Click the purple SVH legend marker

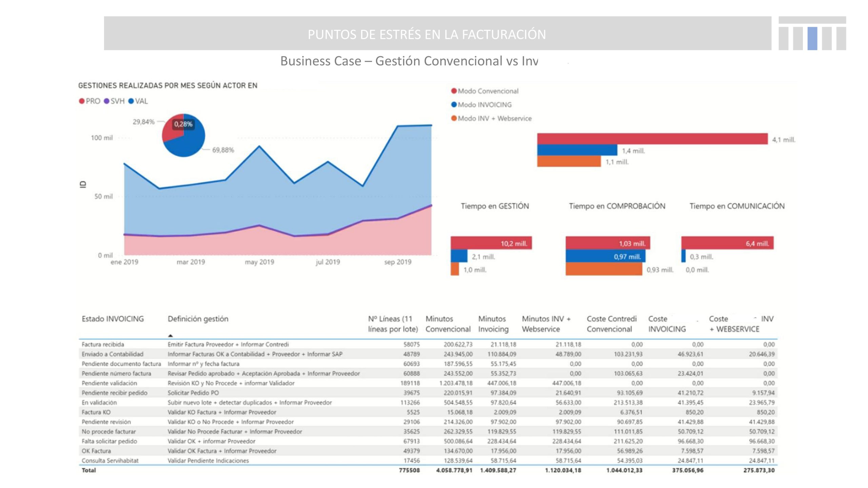(x=106, y=101)
